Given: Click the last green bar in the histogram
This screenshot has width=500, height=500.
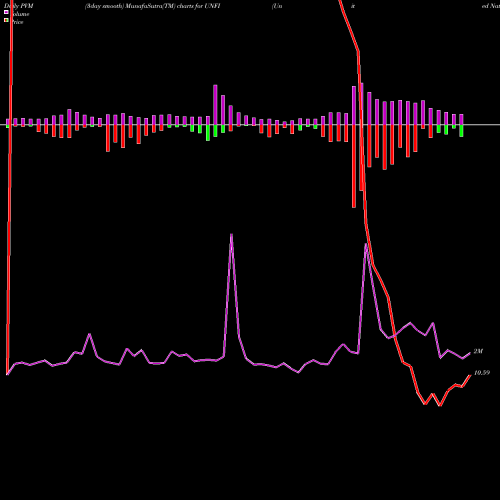Looking at the screenshot, I should 461,131.
